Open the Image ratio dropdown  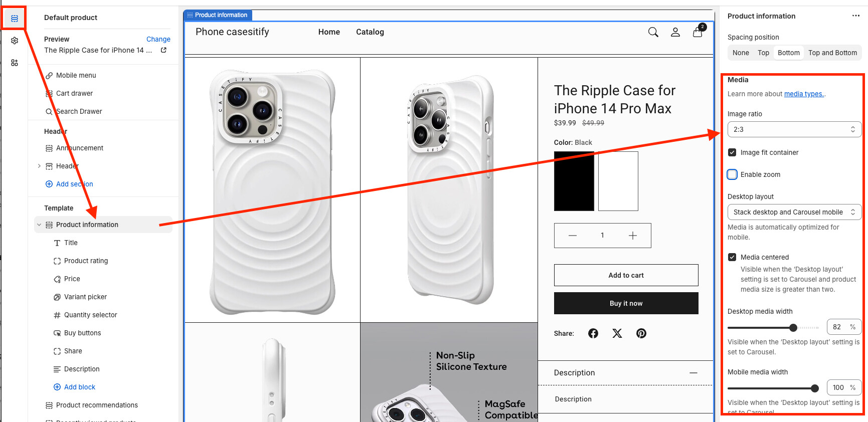click(794, 129)
